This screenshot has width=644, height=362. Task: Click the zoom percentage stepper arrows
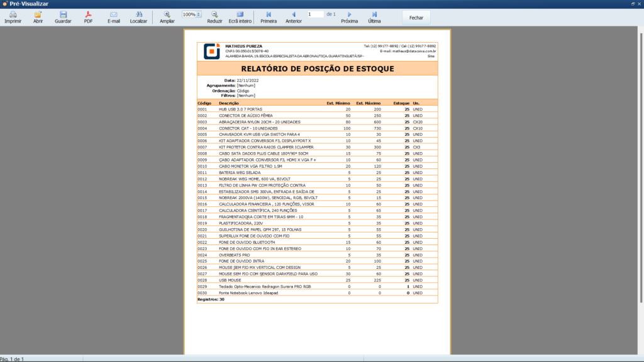199,14
